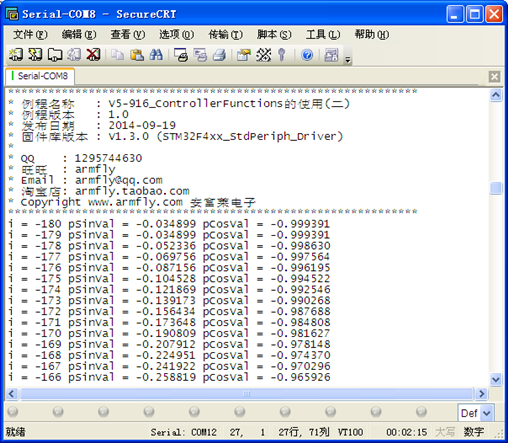Click the 大写 caps lock indicator
The height and width of the screenshot is (443, 508).
445,432
